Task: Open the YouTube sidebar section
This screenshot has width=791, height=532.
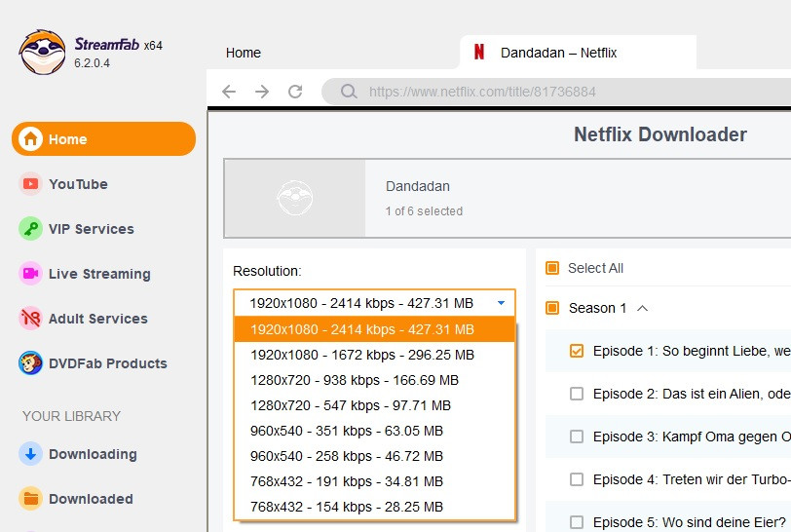Action: click(x=78, y=184)
